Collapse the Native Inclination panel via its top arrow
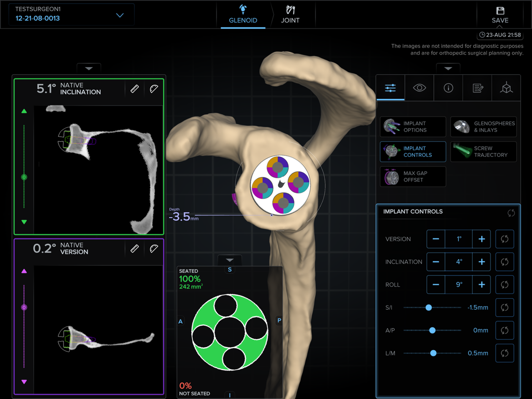This screenshot has width=532, height=399. pos(88,68)
